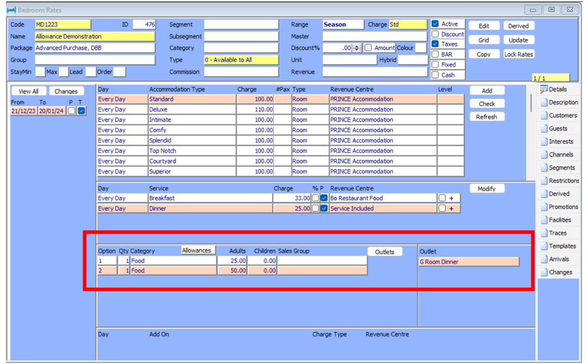Open the Templates sidebar item
This screenshot has width=588, height=364.
pos(558,246)
